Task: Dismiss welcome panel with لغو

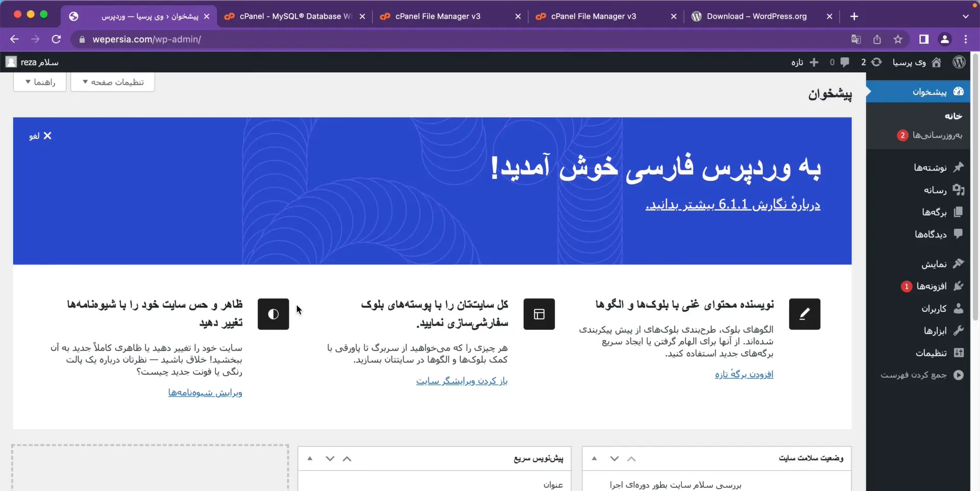Action: pos(40,136)
